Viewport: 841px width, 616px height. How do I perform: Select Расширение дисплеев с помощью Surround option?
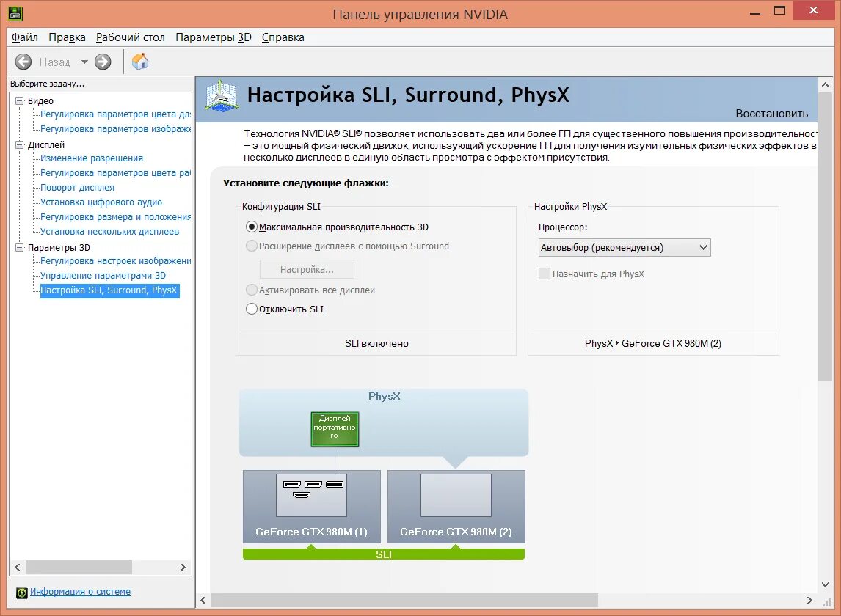pyautogui.click(x=252, y=246)
